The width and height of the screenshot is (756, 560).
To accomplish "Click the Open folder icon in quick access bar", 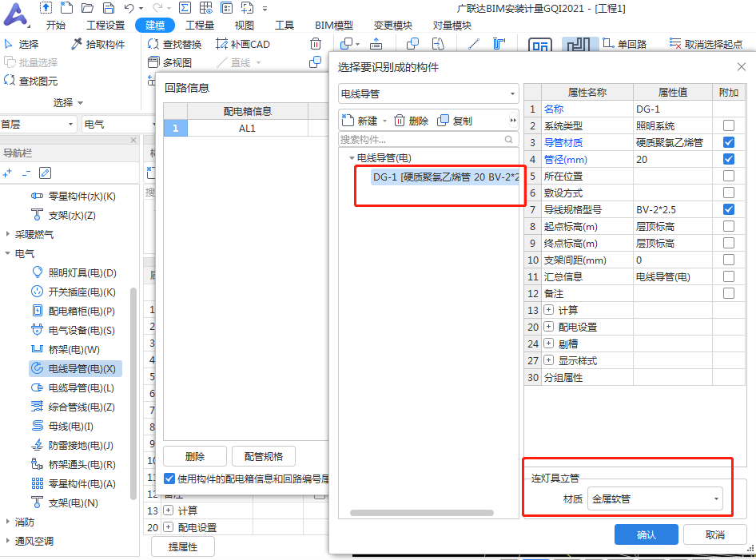I will tap(87, 8).
